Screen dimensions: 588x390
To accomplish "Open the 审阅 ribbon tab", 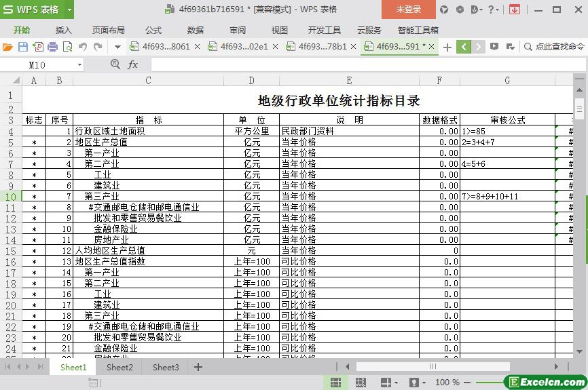I will pyautogui.click(x=238, y=31).
